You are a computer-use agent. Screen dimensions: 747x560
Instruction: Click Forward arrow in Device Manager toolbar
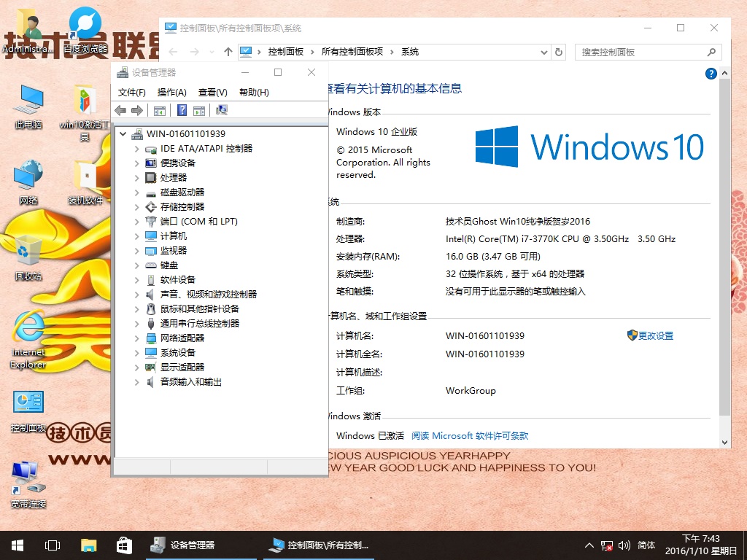click(137, 111)
